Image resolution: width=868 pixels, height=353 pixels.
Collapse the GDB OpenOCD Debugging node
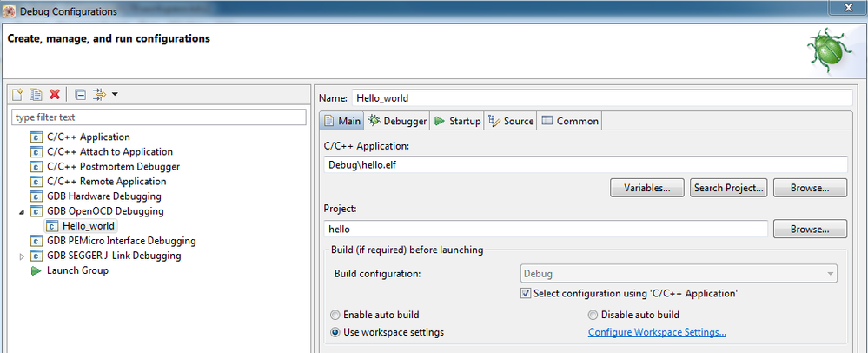[x=22, y=211]
